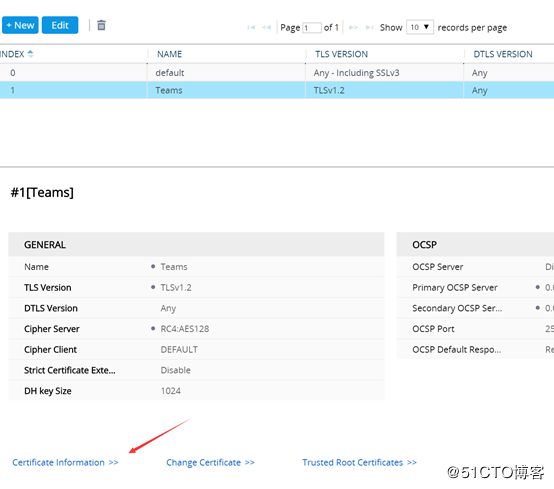The image size is (554, 489).
Task: Open Trusted Root Certificates link
Action: click(x=359, y=462)
